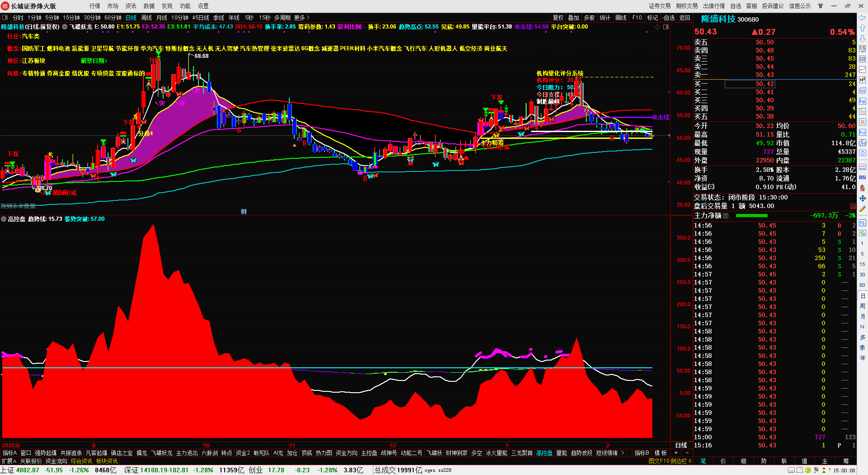
Task: Open the 行情 menu
Action: [95, 6]
